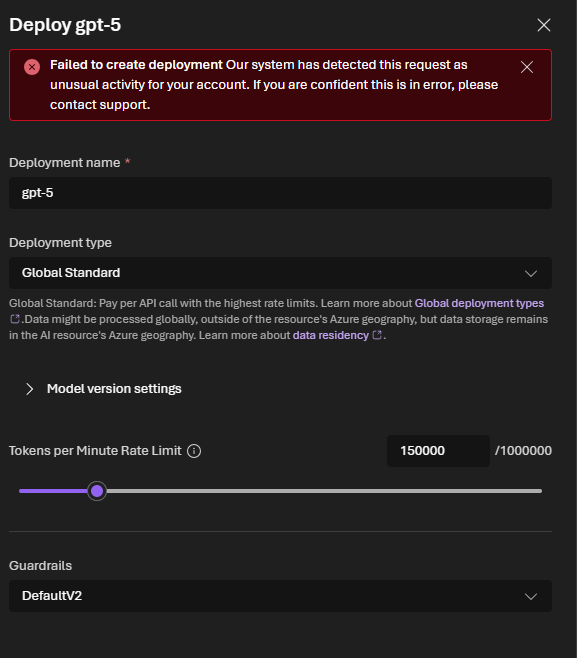Click the Guardrails dropdown chevron arrow

531,597
